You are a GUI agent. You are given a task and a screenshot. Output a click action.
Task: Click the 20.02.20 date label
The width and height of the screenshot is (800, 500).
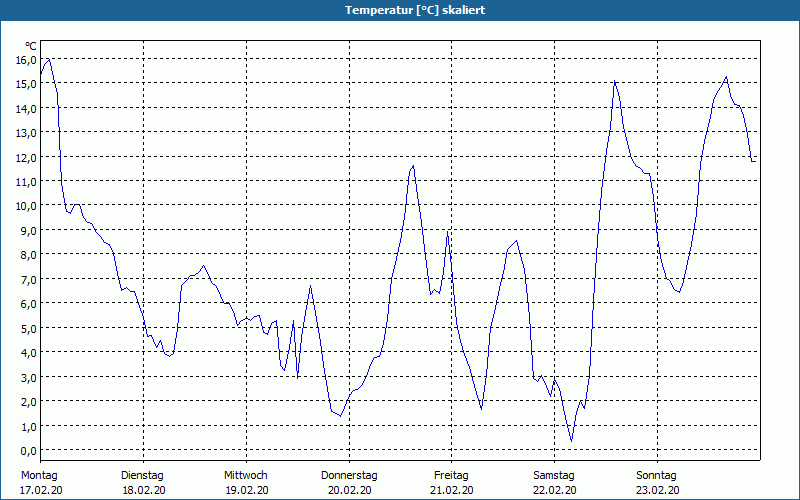tap(349, 490)
